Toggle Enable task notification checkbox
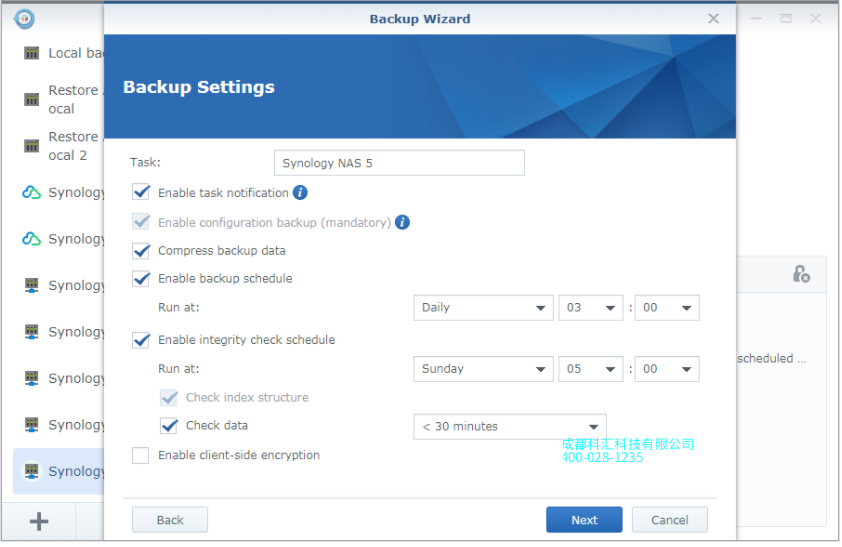Viewport: 842px width, 547px height. pos(141,192)
